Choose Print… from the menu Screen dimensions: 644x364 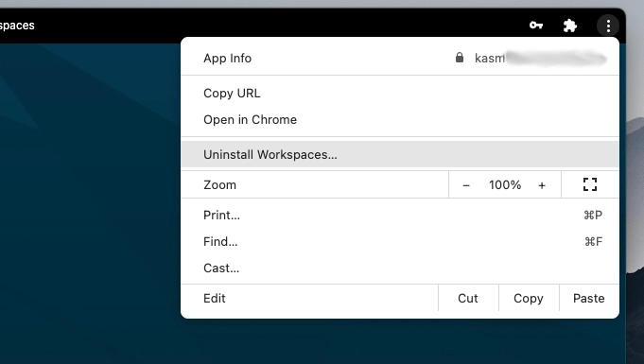400,216
